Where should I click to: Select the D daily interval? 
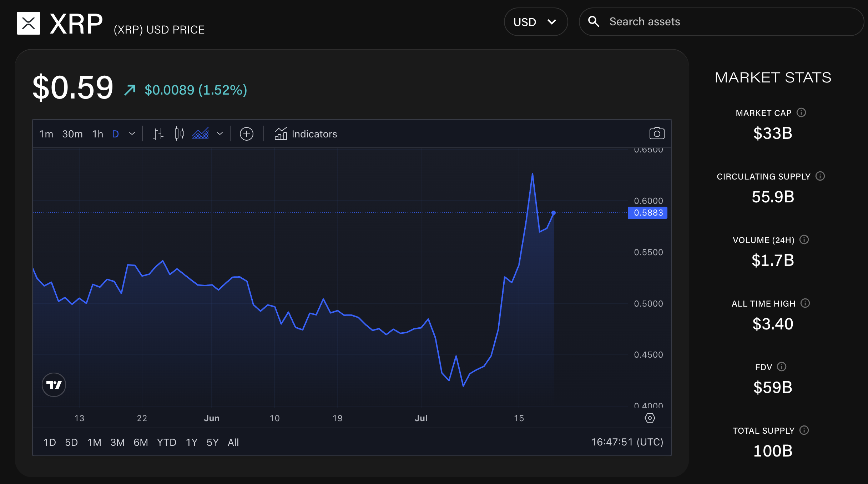[115, 134]
